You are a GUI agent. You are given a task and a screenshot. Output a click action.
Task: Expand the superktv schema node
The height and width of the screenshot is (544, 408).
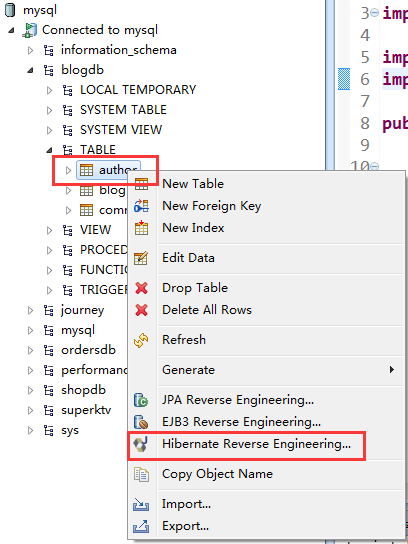pyautogui.click(x=31, y=410)
